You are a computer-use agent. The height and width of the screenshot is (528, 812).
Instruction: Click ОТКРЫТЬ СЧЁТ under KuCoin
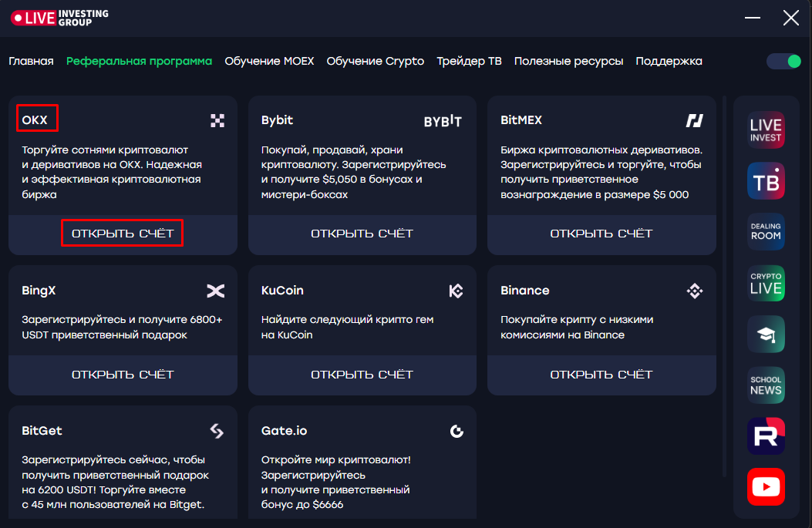point(362,375)
